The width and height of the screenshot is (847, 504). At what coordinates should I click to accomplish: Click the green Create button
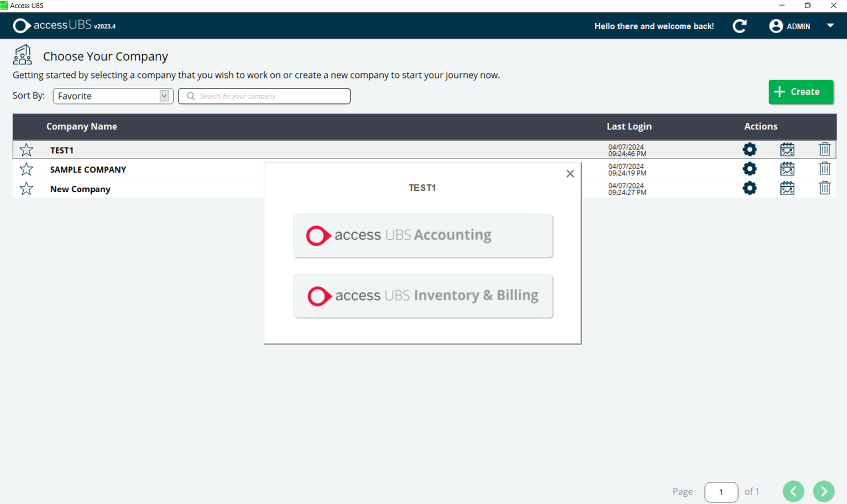coord(801,92)
